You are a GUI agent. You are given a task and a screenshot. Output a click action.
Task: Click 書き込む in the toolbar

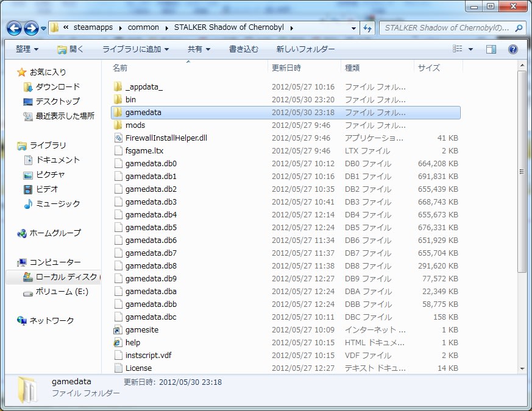coord(244,49)
